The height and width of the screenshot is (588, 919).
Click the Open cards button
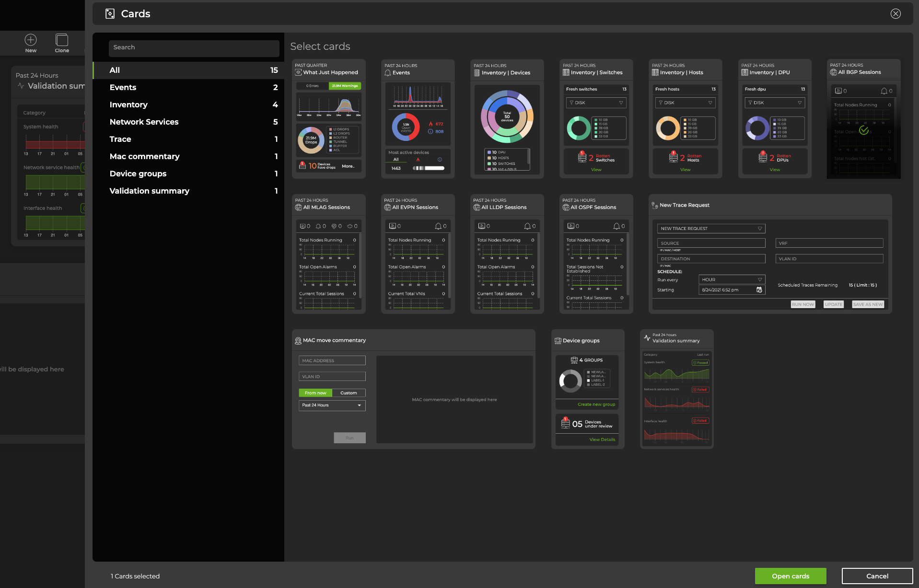click(x=790, y=576)
